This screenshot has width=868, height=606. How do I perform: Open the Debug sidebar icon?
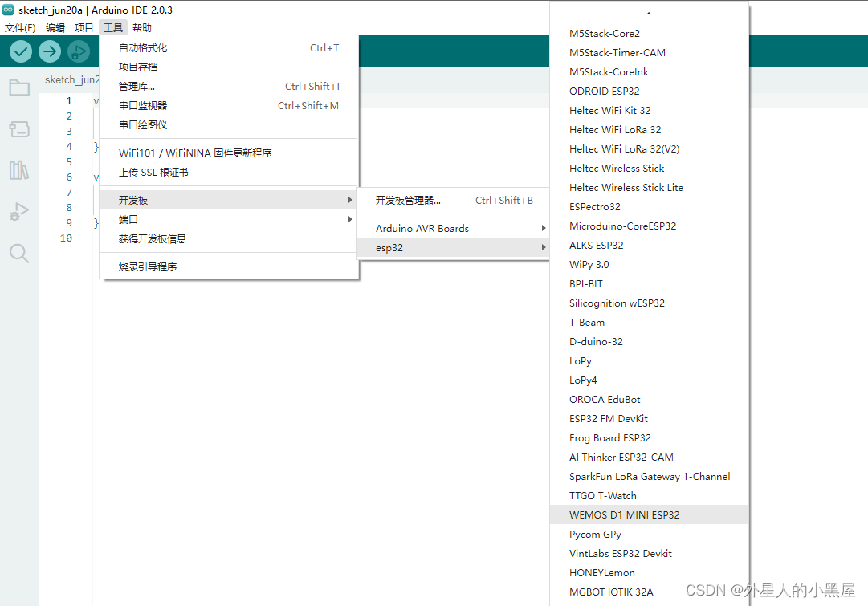point(19,211)
